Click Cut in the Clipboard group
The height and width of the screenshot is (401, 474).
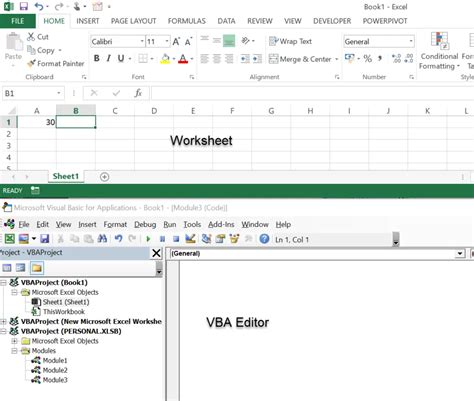click(x=38, y=36)
